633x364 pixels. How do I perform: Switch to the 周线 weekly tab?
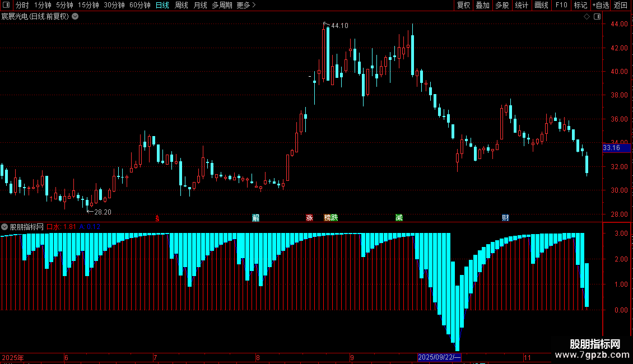point(181,5)
